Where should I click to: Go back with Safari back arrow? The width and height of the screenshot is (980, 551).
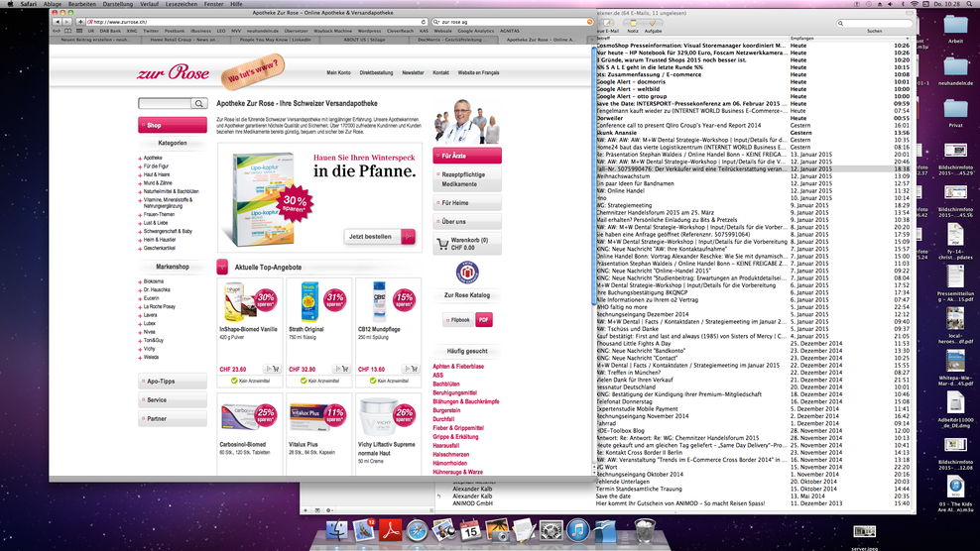coord(57,22)
